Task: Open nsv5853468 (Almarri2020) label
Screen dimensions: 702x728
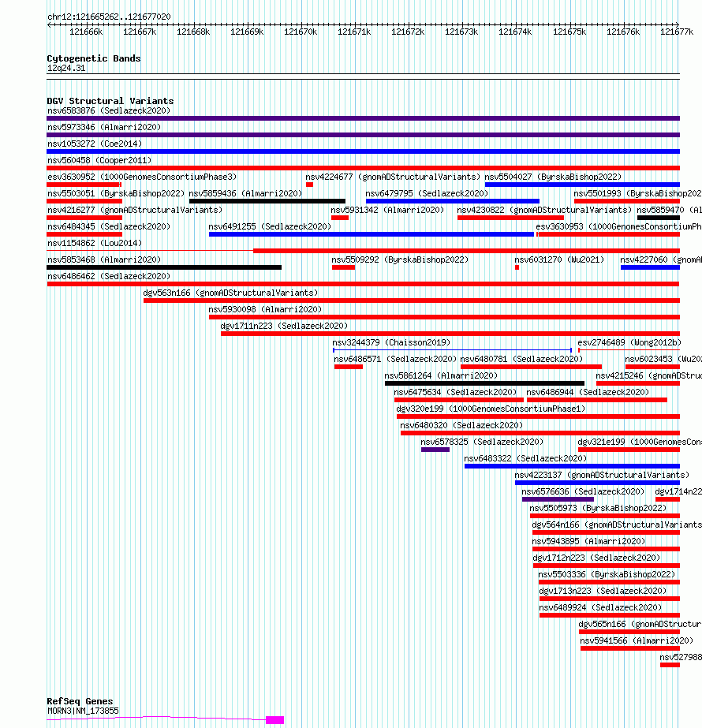Action: pyautogui.click(x=104, y=259)
